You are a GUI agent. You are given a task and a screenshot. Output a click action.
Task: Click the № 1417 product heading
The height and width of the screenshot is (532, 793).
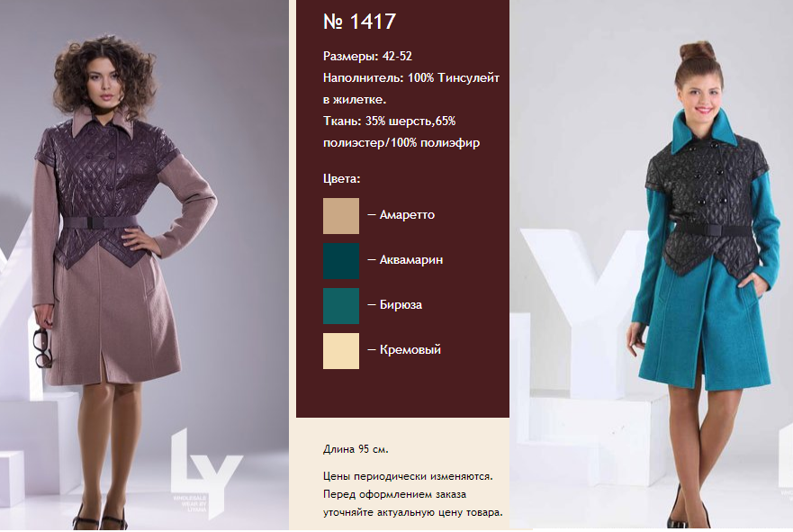pos(359,22)
